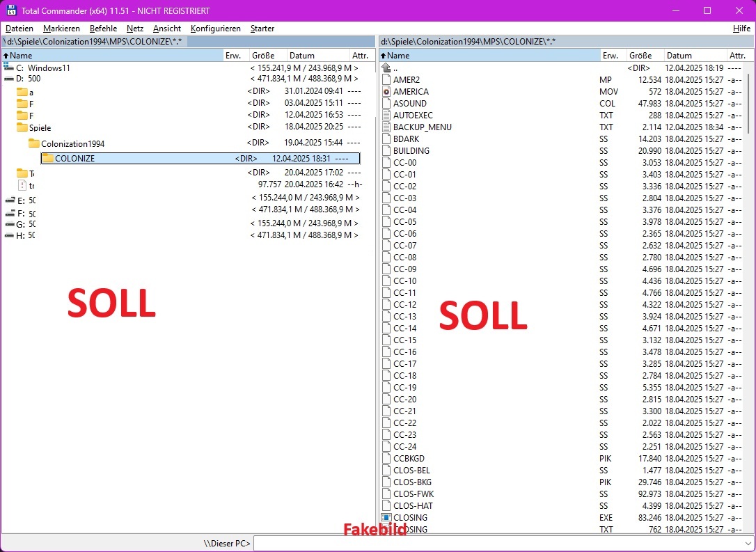Click the ASOUND file icon

[386, 103]
